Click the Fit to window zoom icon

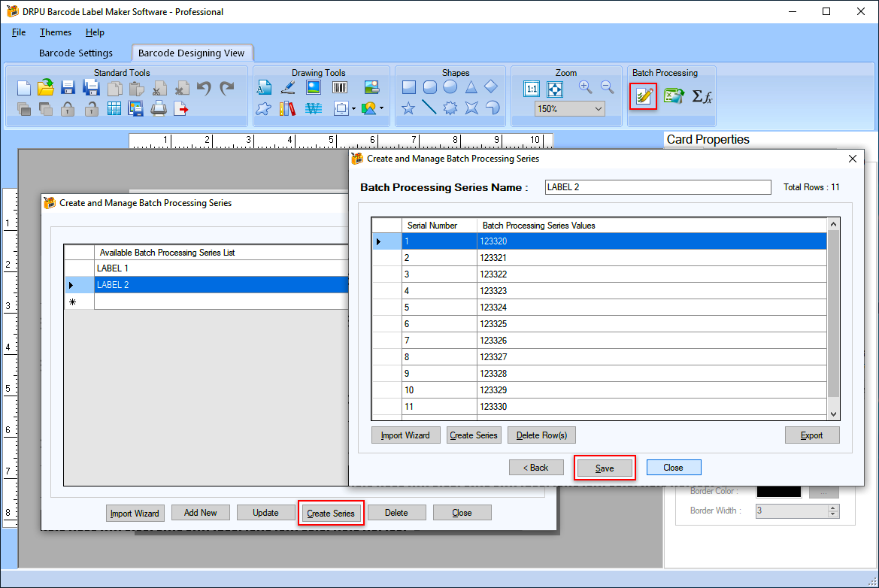point(554,89)
